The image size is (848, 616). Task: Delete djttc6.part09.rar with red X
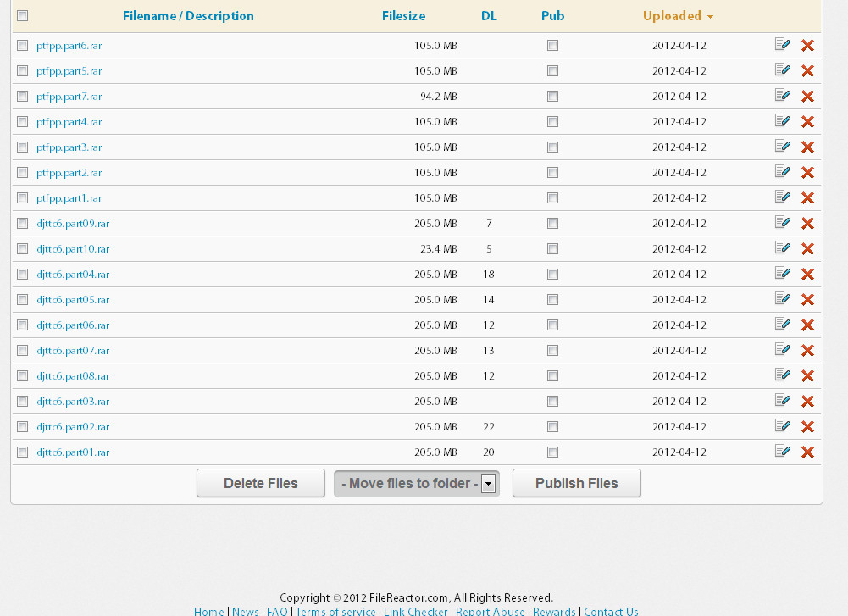(x=807, y=224)
